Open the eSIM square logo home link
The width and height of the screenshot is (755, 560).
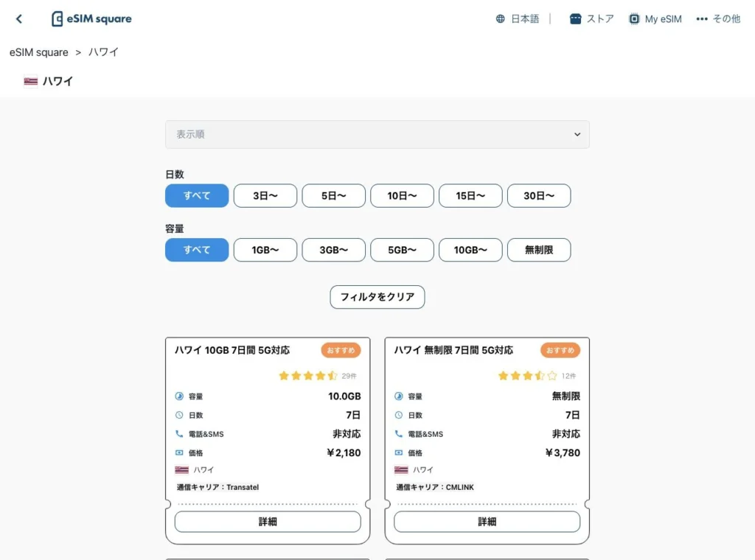coord(91,18)
